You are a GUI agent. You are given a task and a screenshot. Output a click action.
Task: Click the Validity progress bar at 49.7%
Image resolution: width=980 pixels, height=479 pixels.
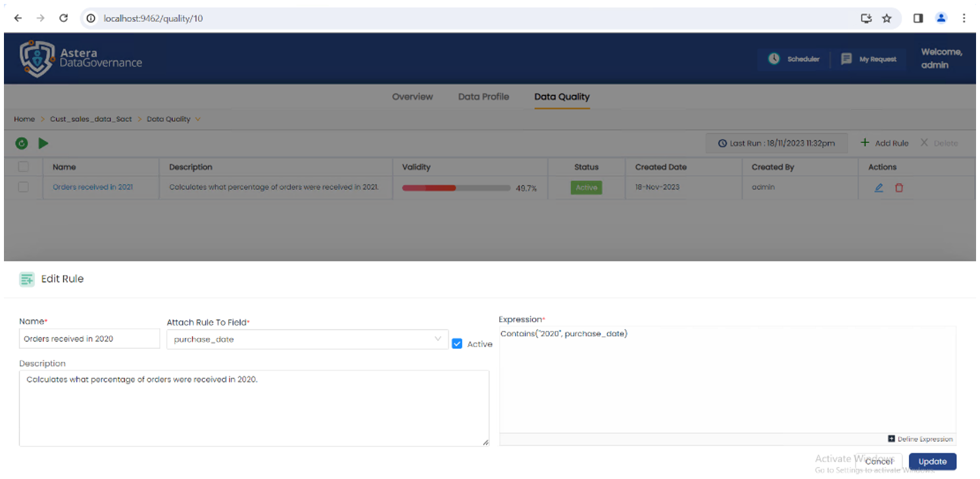(x=456, y=188)
